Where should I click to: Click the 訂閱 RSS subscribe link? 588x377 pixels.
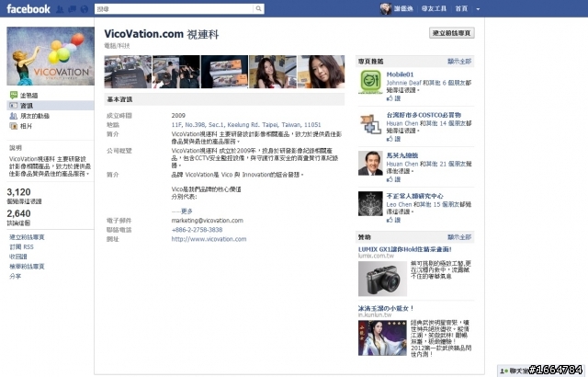point(21,246)
